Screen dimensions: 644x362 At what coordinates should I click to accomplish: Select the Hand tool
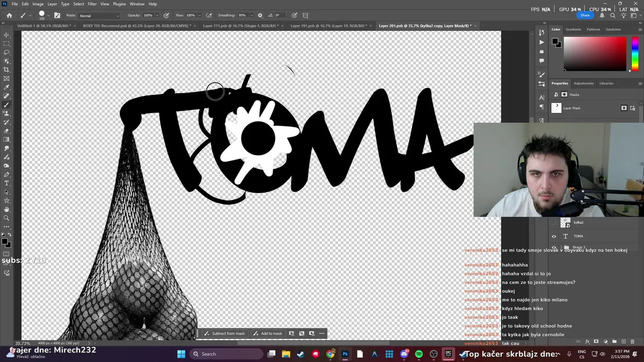[7, 209]
